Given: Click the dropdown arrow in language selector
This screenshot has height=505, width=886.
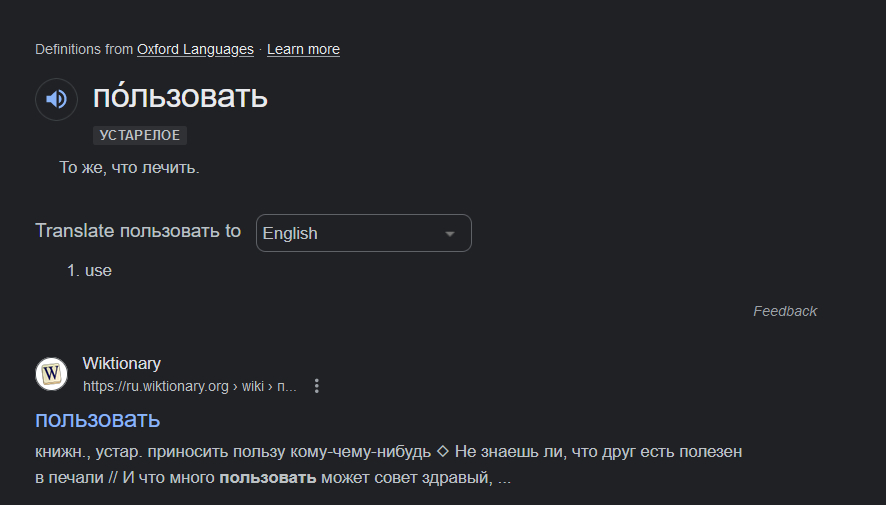Looking at the screenshot, I should pos(450,233).
